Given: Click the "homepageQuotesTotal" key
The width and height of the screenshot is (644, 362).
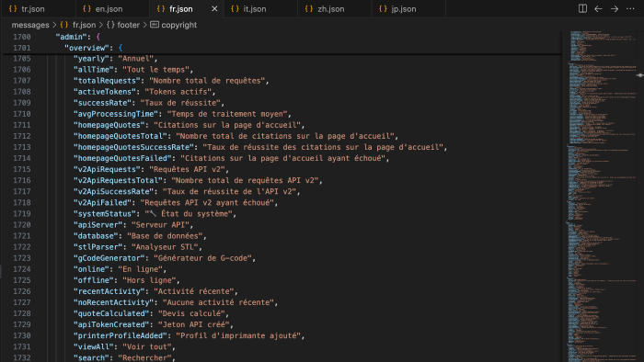Looking at the screenshot, I should (x=120, y=136).
